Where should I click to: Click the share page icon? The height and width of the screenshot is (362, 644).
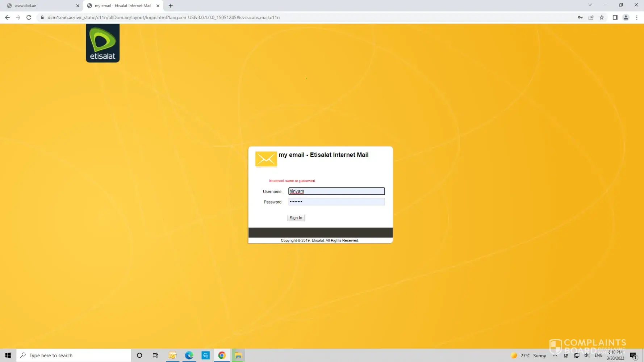591,17
